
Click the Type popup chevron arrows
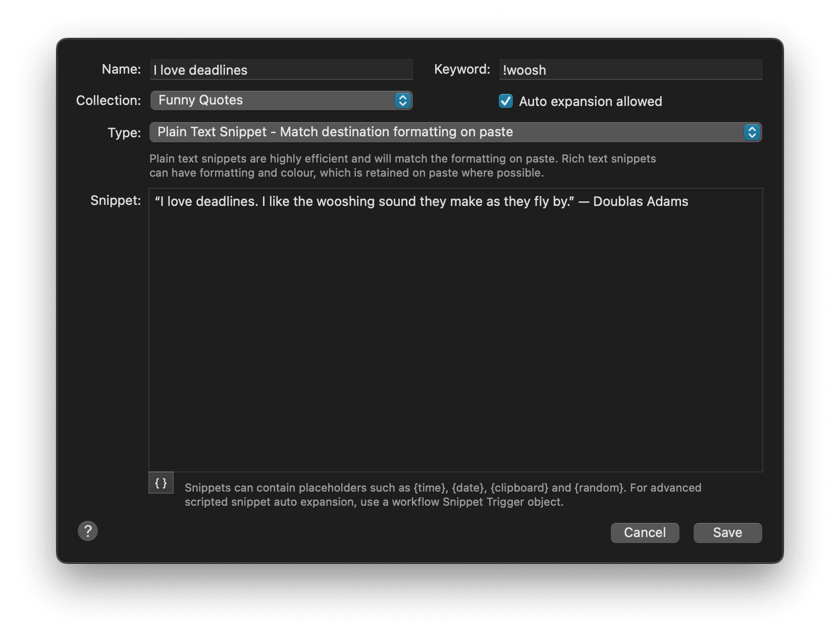coord(752,132)
